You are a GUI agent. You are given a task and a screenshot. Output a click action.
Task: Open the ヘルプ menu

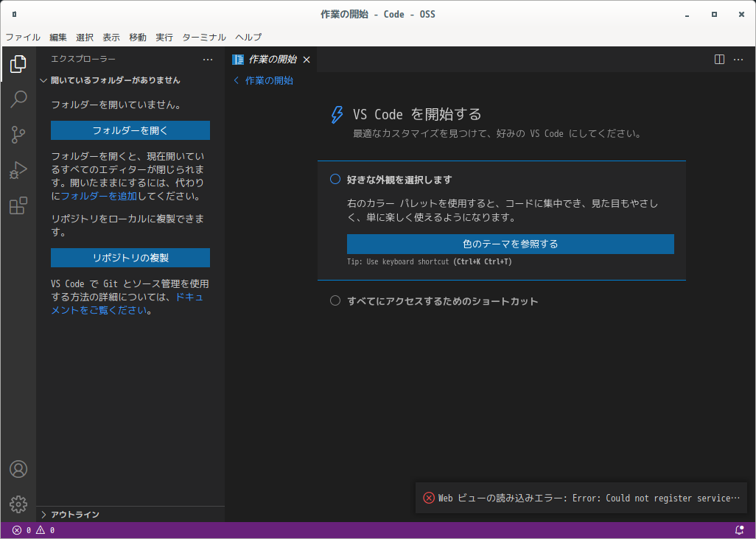click(x=248, y=37)
